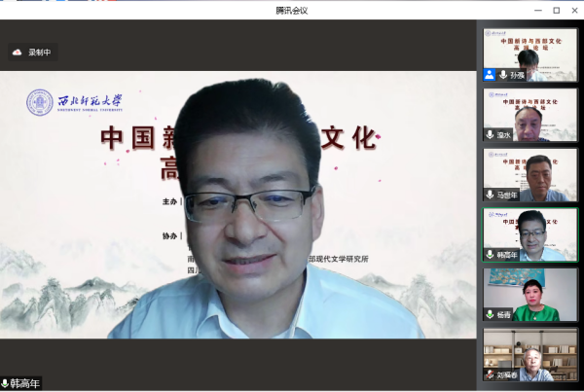The width and height of the screenshot is (584, 392).
Task: Click the mic icon on the green-shirt woman's thumbnail
Action: 491,314
